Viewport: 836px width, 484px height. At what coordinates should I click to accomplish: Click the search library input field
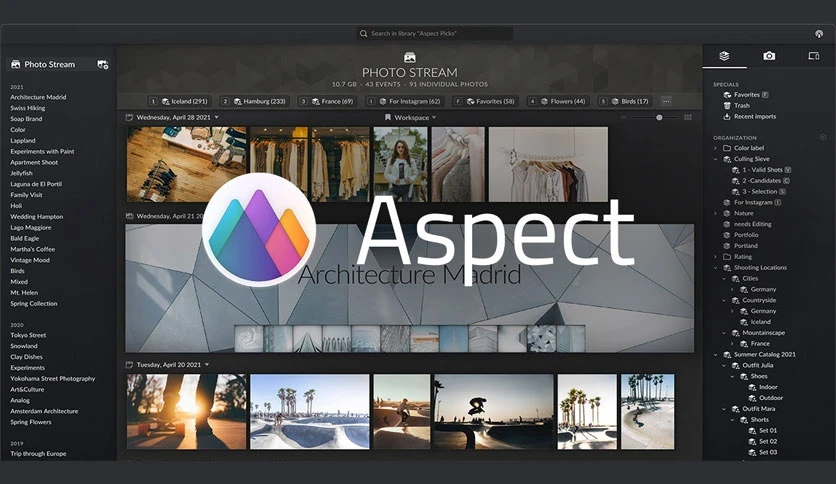coord(435,34)
